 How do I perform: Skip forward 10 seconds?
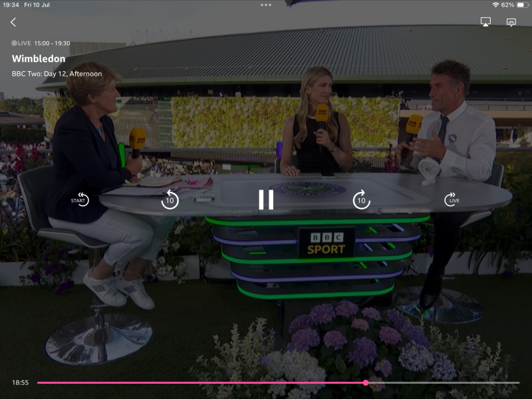click(x=361, y=199)
